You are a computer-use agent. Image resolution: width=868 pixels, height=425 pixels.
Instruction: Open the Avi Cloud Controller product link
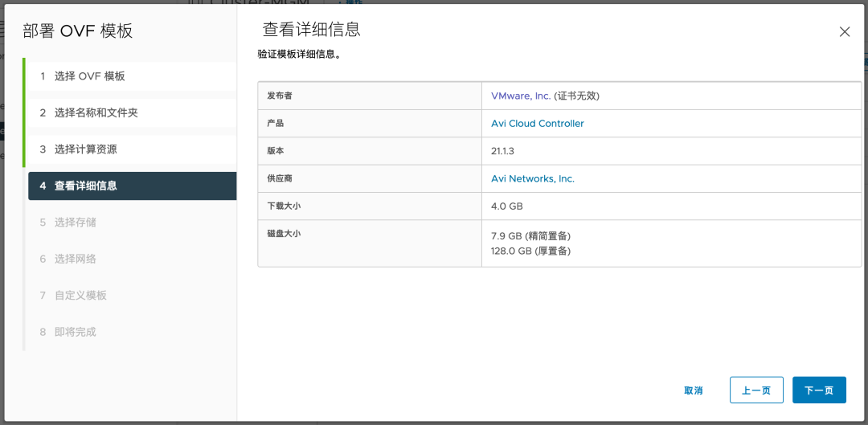538,124
